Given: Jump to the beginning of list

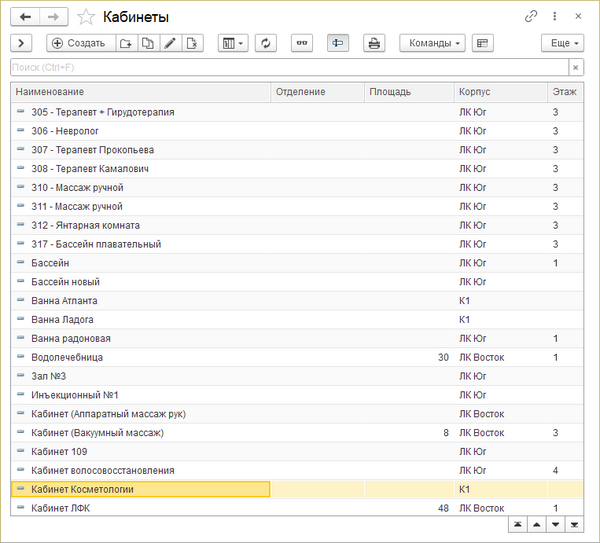Looking at the screenshot, I should pos(518,524).
